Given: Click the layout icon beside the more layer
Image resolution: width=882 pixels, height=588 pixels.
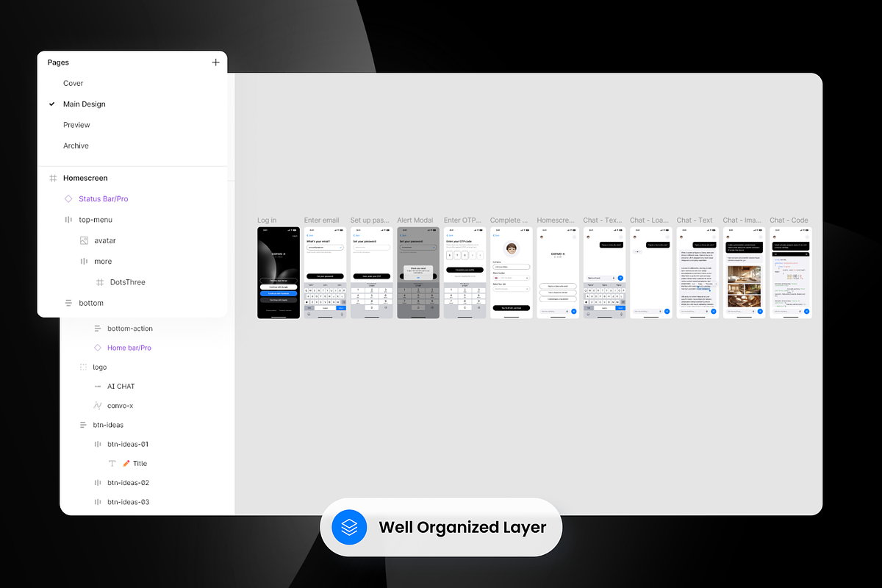Looking at the screenshot, I should pyautogui.click(x=84, y=261).
